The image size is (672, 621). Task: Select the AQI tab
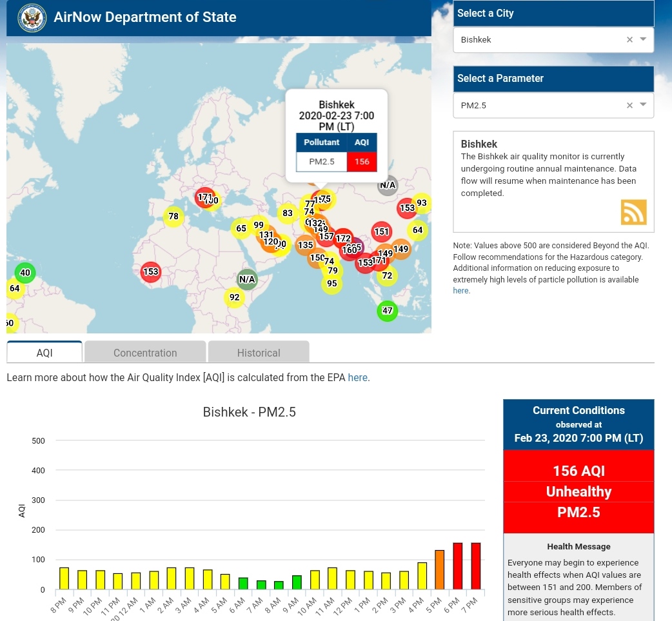pos(44,353)
